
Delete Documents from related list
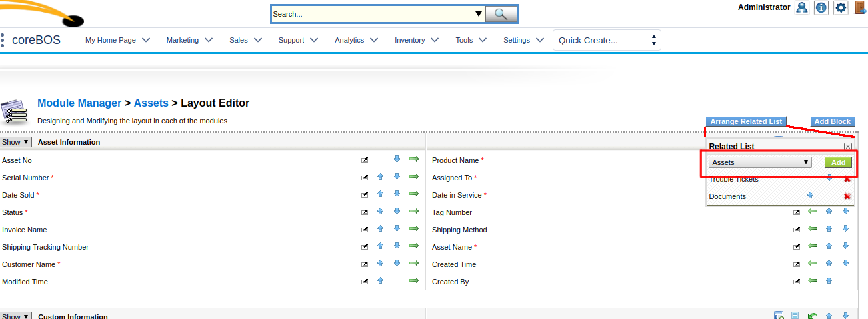847,196
